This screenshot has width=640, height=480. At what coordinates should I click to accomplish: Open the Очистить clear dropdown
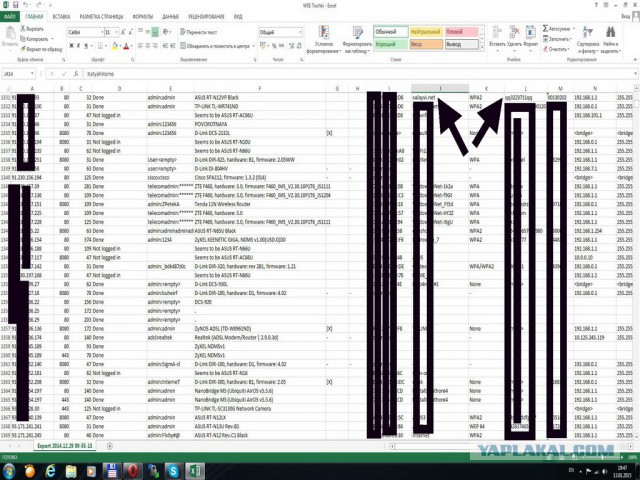[x=556, y=49]
